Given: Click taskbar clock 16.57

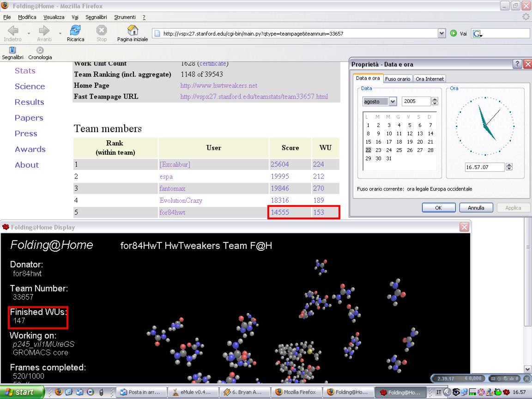Looking at the screenshot, I should 519,392.
